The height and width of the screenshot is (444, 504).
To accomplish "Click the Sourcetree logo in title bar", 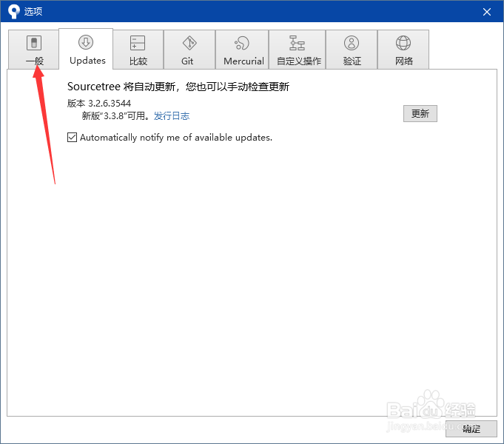I will coord(13,12).
